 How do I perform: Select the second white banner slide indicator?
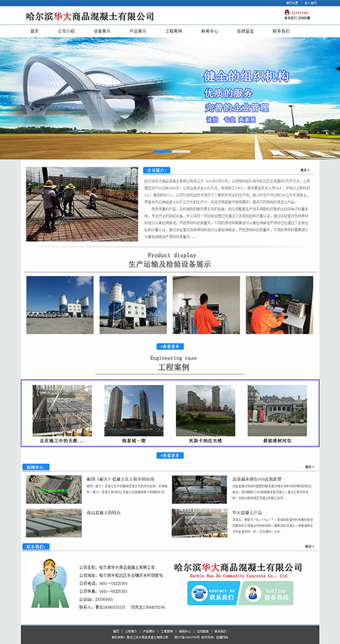(x=181, y=152)
